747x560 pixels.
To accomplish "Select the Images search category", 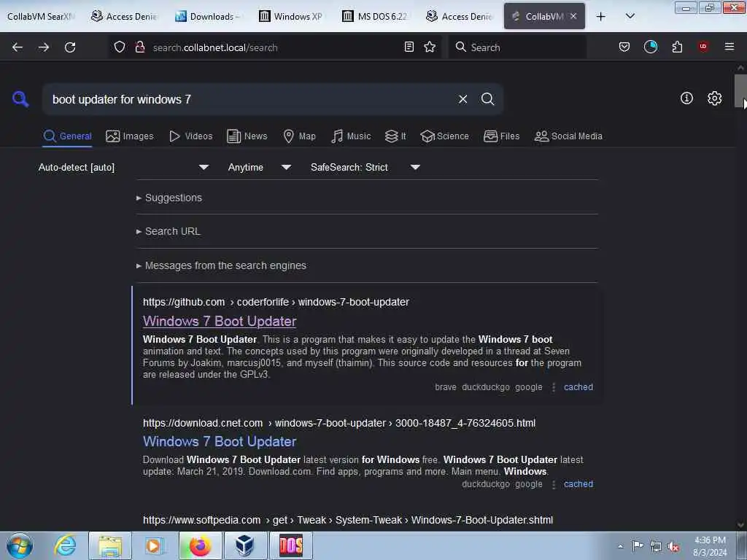I will pos(130,136).
